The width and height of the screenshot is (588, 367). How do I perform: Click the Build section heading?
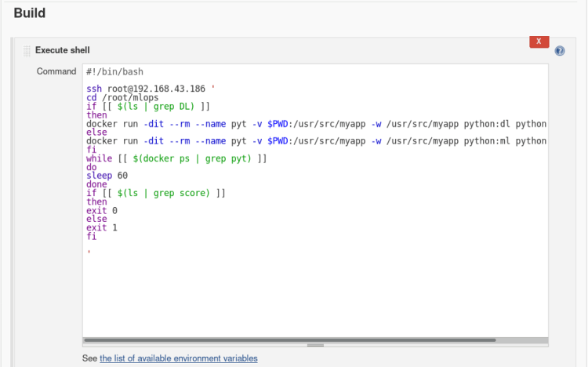point(30,13)
